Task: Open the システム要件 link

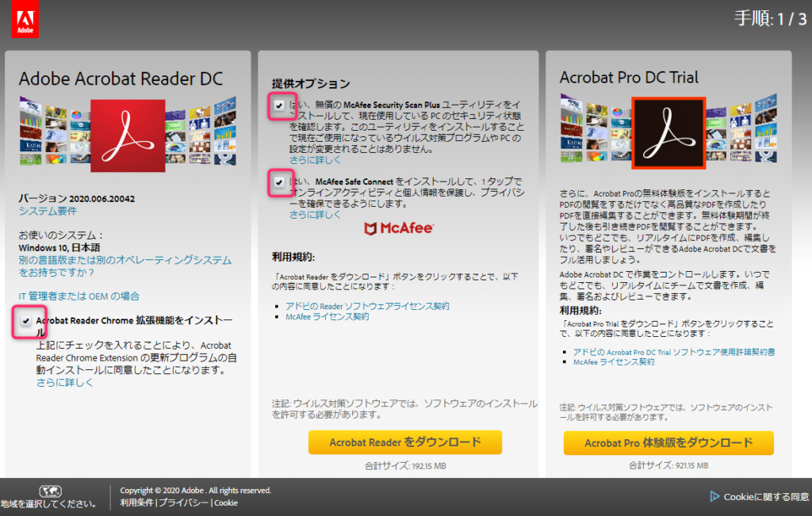Action: (x=48, y=211)
